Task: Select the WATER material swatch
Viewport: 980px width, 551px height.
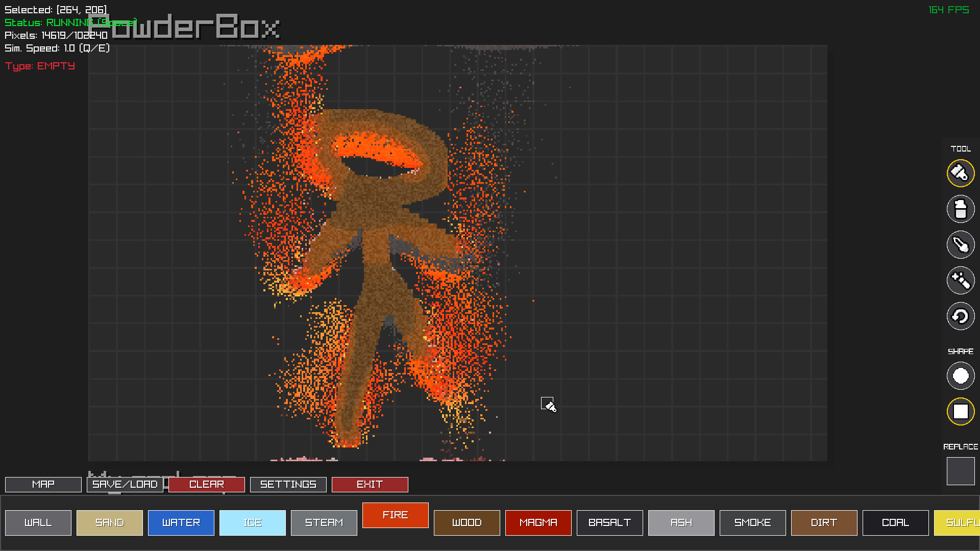Action: click(181, 522)
